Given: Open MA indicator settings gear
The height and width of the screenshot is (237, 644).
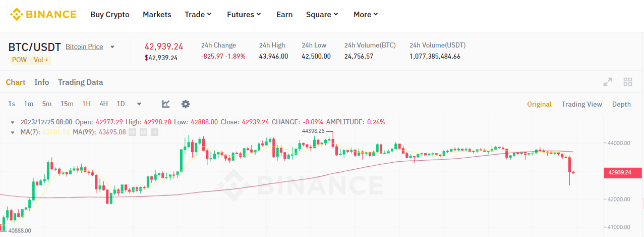Looking at the screenshot, I should (x=143, y=132).
